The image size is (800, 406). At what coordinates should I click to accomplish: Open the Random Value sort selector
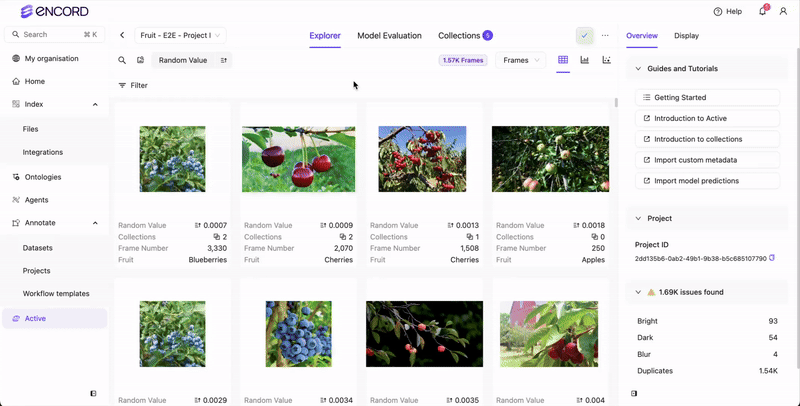click(183, 60)
